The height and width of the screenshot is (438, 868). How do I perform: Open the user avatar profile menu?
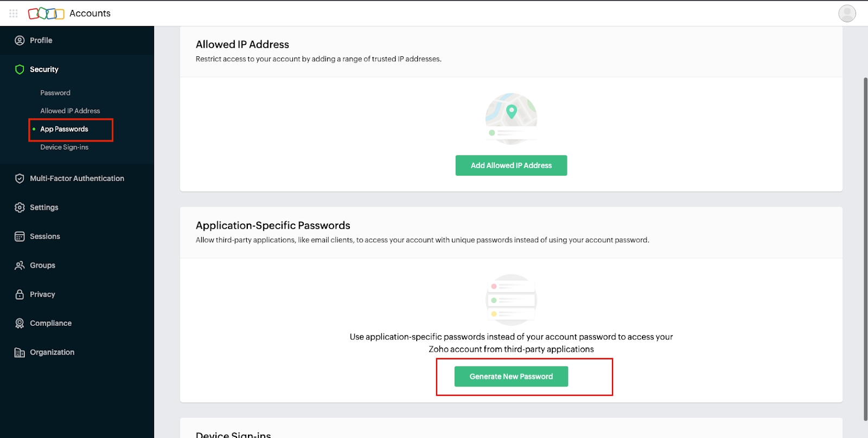click(847, 14)
